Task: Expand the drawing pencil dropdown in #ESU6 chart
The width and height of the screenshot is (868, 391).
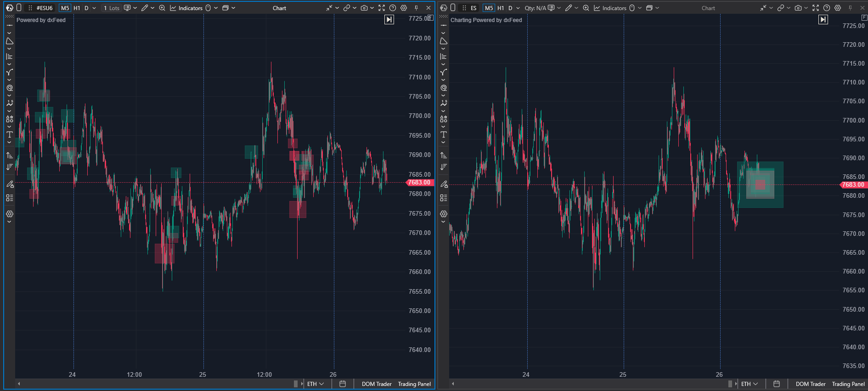Action: pos(152,8)
